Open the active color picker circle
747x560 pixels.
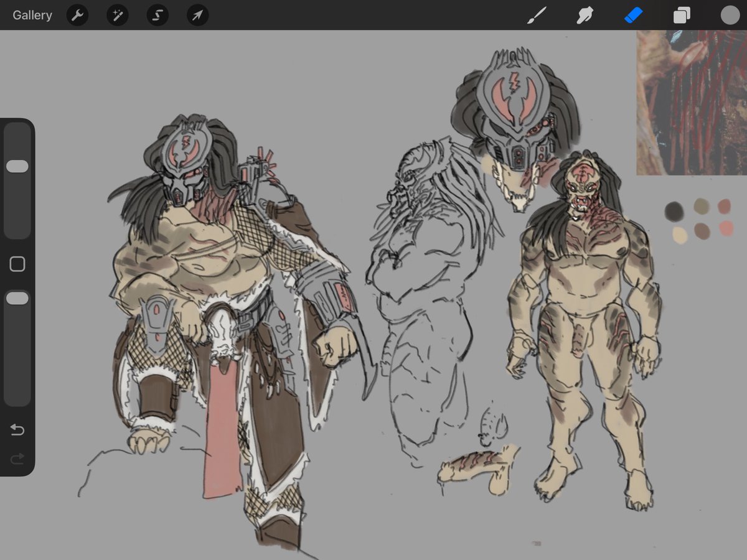[x=730, y=16]
